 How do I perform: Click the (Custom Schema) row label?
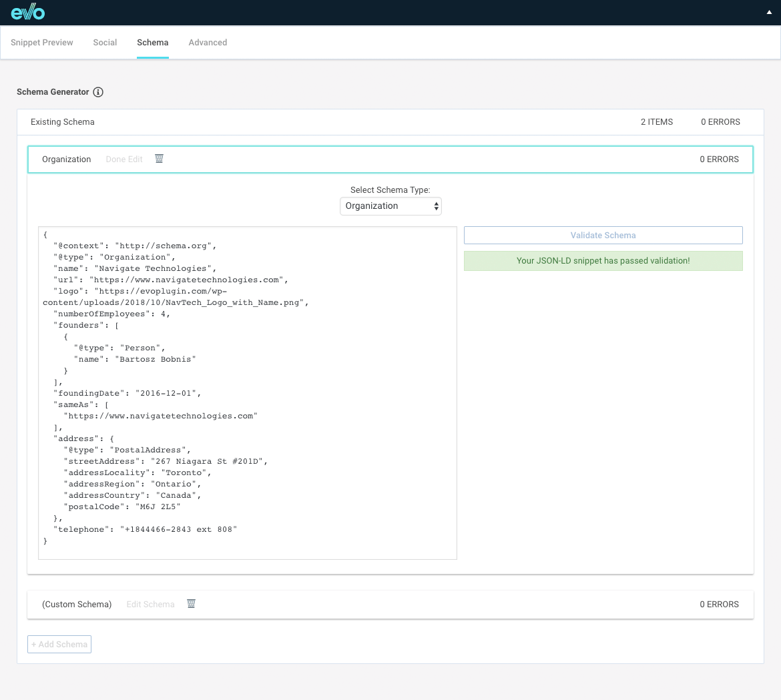(x=77, y=605)
